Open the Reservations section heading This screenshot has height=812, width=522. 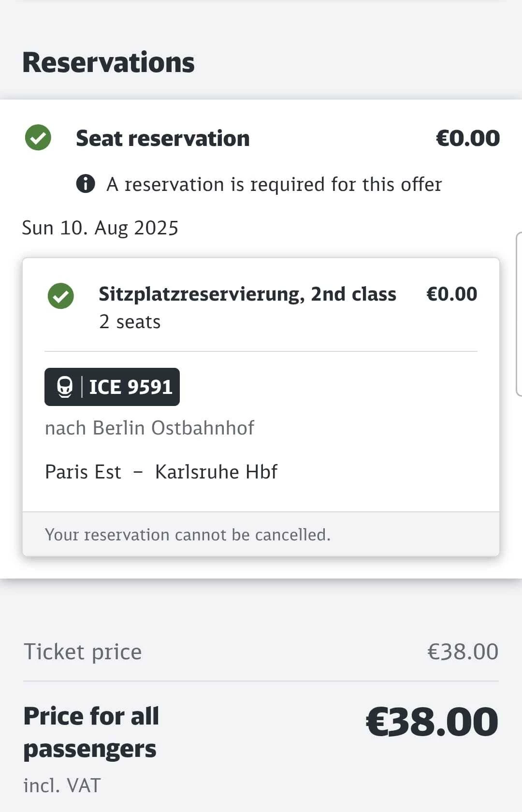[108, 63]
